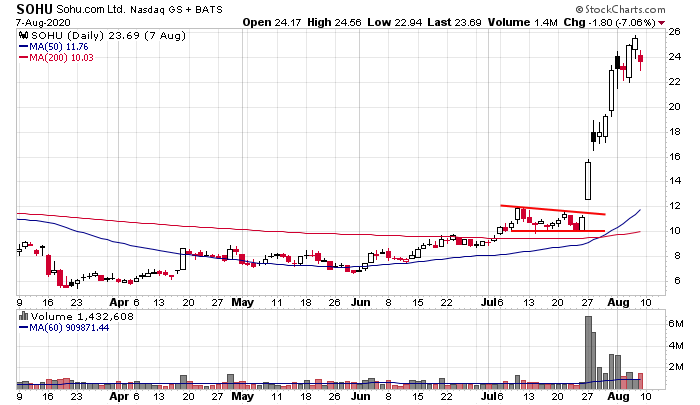This screenshot has width=700, height=405.
Task: Click the MA(50) 11.76 legend entry
Action: (x=54, y=46)
